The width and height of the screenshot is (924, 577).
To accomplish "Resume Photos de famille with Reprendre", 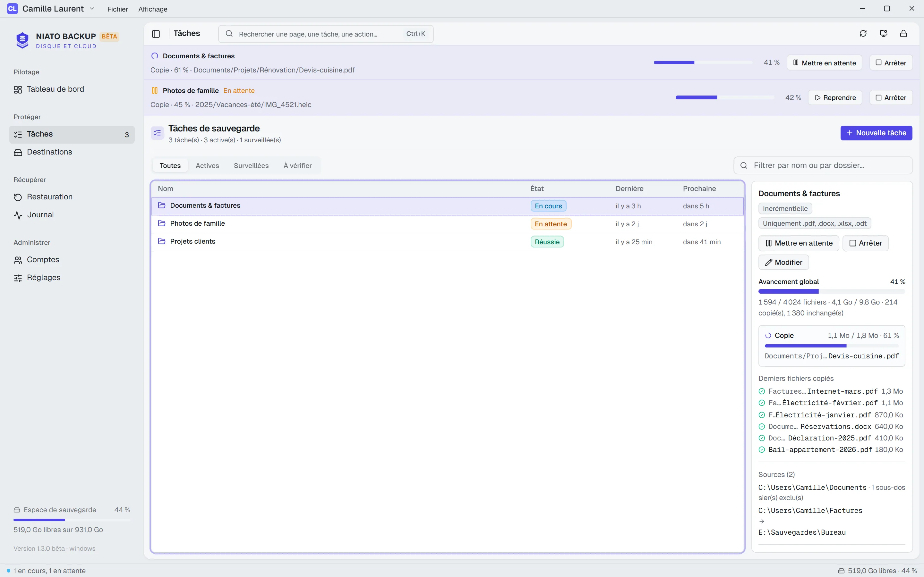I will (x=835, y=98).
